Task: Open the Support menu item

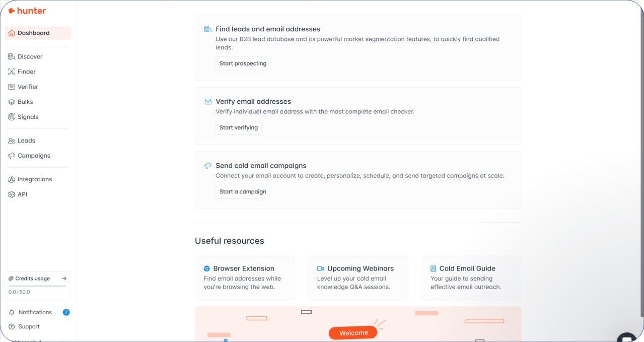Action: coord(29,327)
